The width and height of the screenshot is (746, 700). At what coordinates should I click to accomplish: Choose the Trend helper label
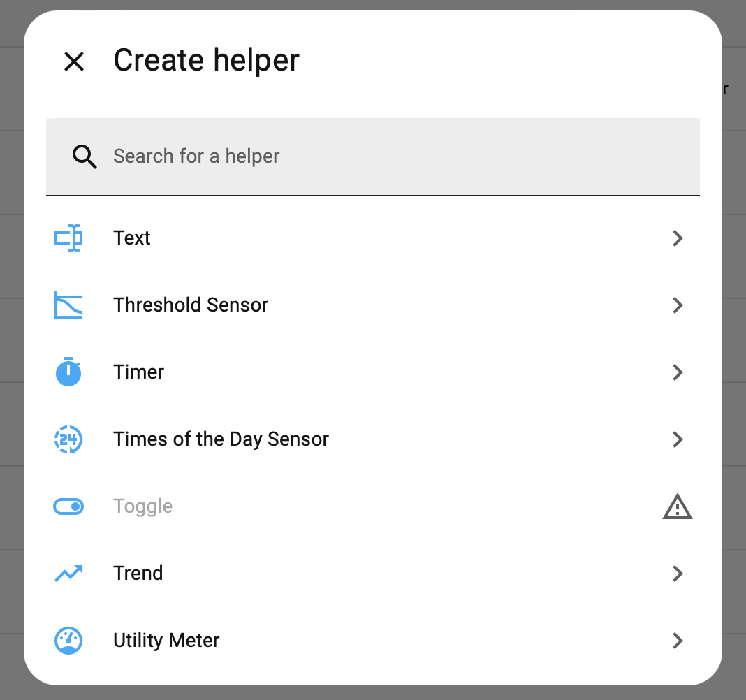tap(138, 574)
